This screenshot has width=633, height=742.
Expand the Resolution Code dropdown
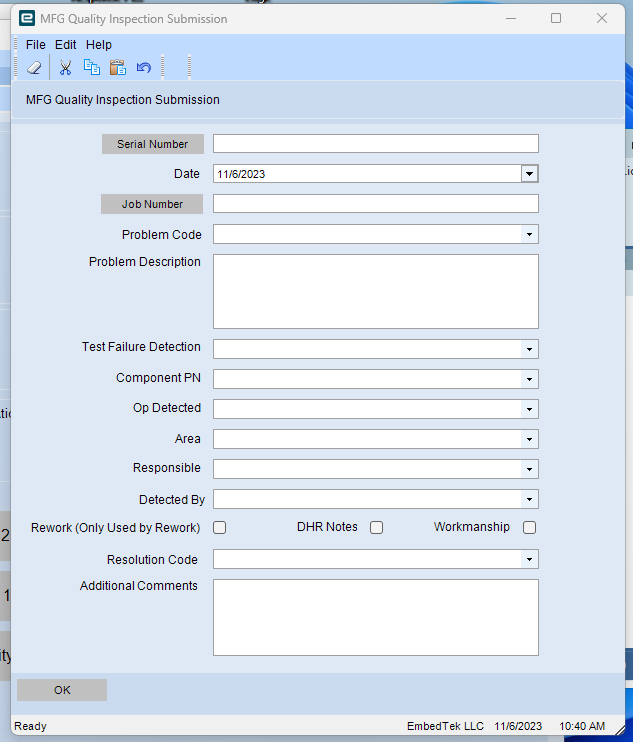[x=529, y=559]
